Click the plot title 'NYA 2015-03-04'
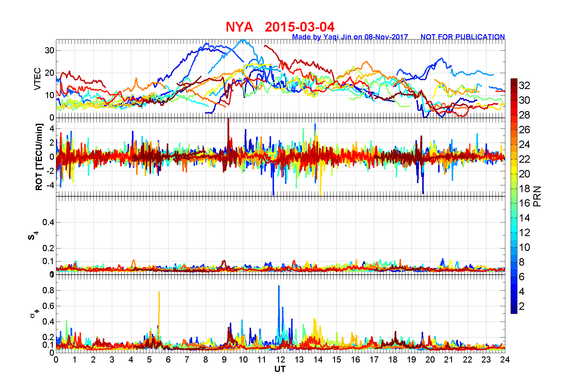561x392 pixels. coord(280,27)
